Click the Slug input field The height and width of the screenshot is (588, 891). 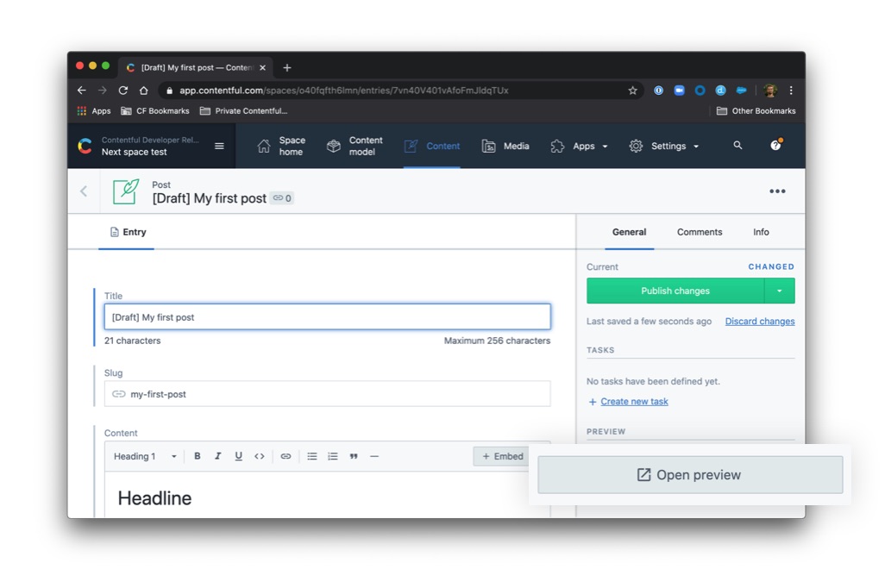(x=327, y=394)
